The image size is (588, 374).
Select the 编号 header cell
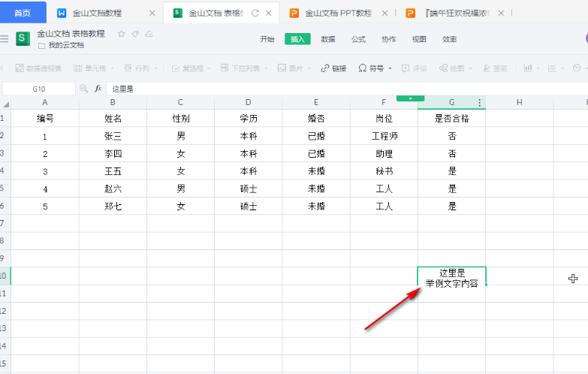coord(45,119)
